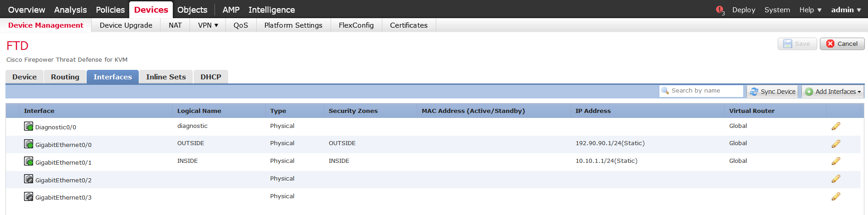Switch to the Inline Sets tab
Screen dimensions: 868x215
[166, 77]
